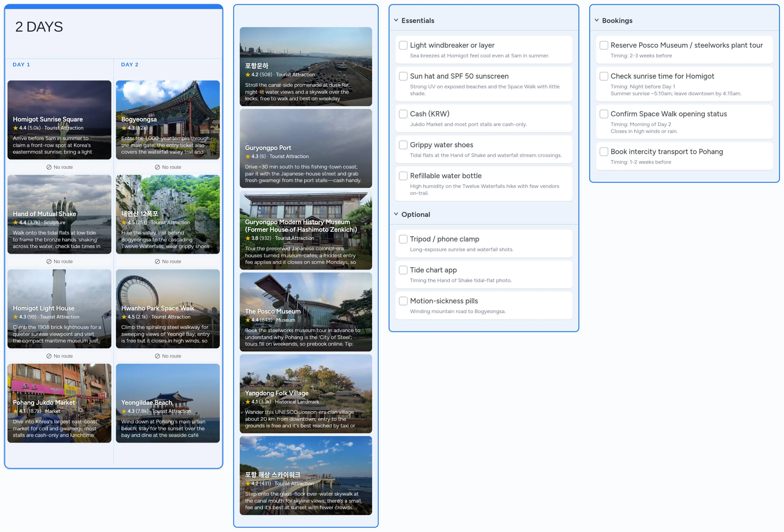Screen dimensions: 784x532
Task: Open the Homigot Sunrise Square card
Action: click(59, 120)
